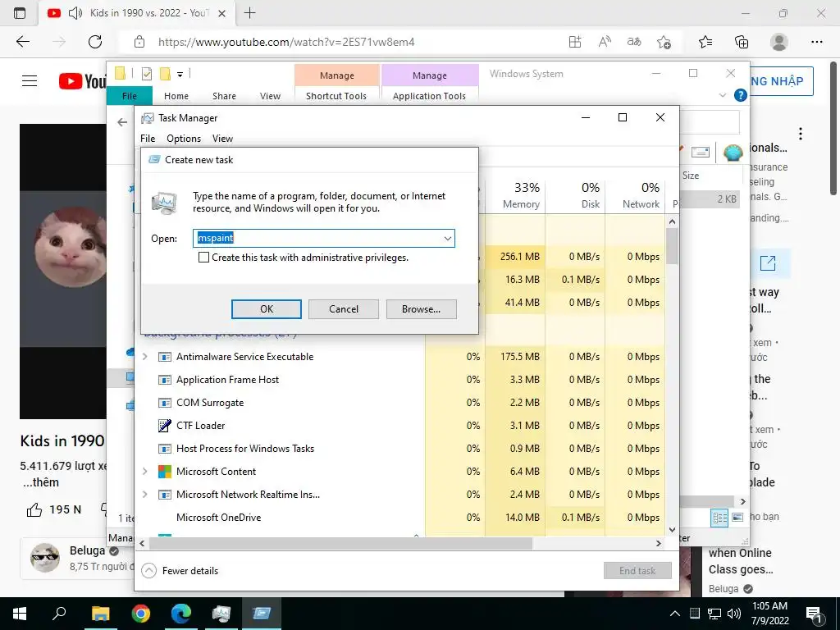Open View ribbon tab in File Explorer
The width and height of the screenshot is (840, 630).
coord(270,96)
